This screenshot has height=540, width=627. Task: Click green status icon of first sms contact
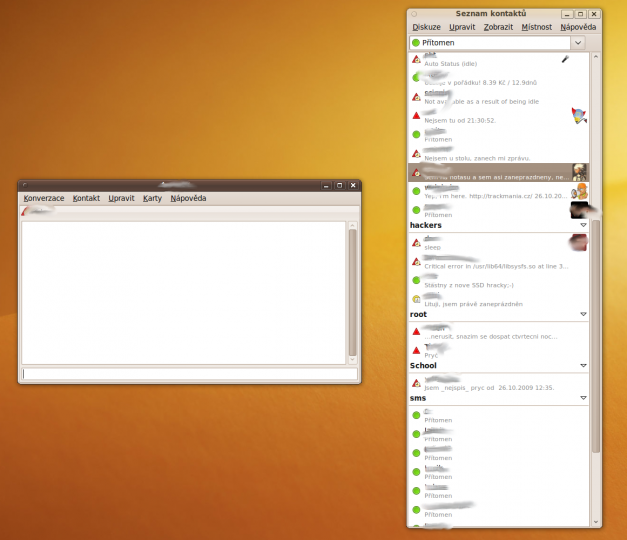[416, 415]
